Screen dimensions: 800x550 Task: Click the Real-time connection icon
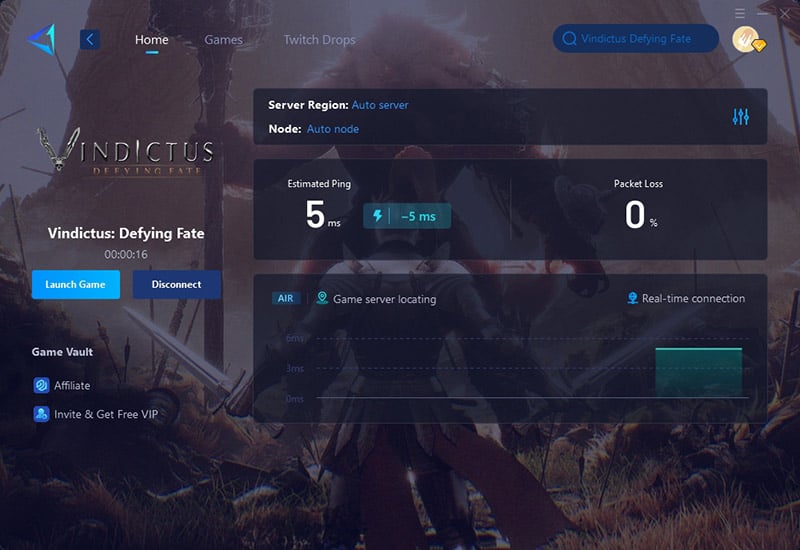(x=632, y=298)
